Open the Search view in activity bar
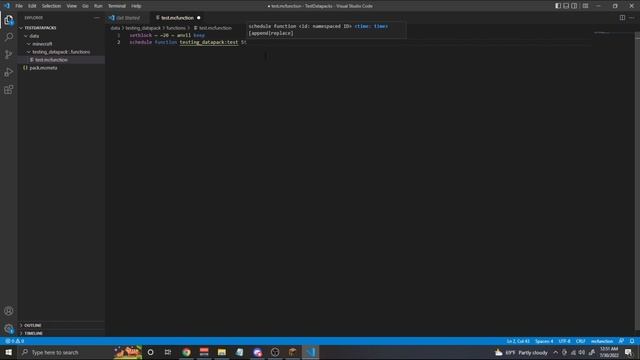 pyautogui.click(x=9, y=37)
